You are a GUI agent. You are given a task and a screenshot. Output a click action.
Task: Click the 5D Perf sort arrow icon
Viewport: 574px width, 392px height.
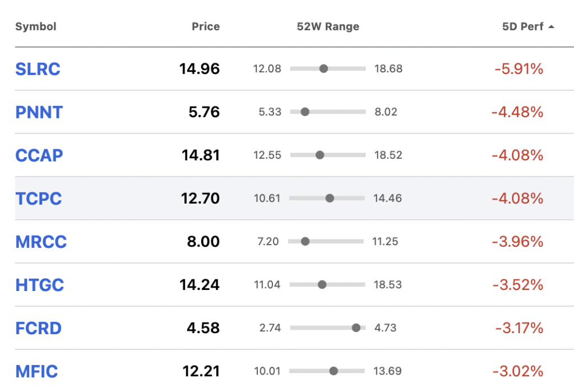552,27
